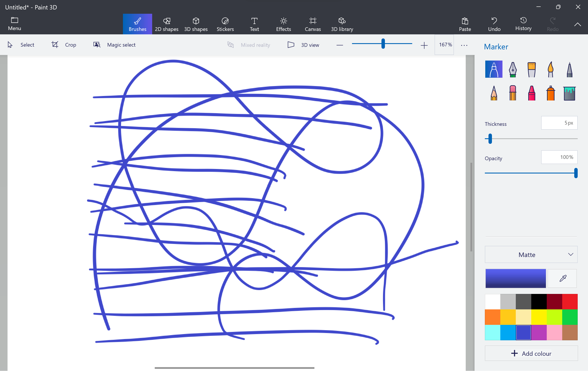
Task: Select the Pencil brush
Action: tap(494, 93)
